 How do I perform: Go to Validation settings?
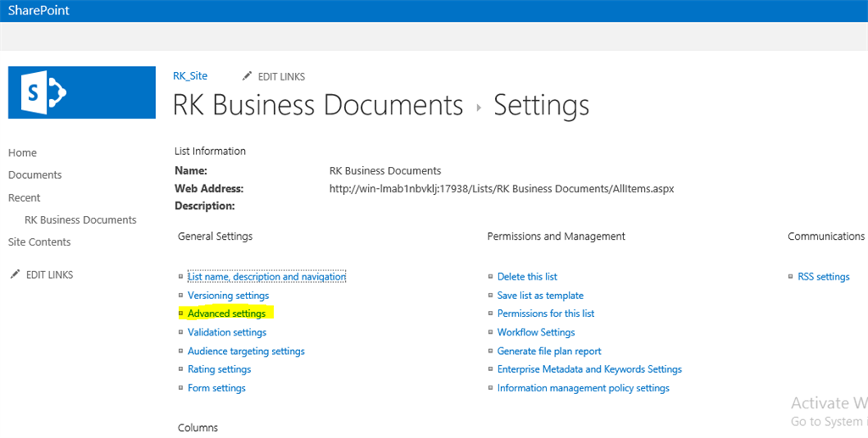tap(227, 332)
